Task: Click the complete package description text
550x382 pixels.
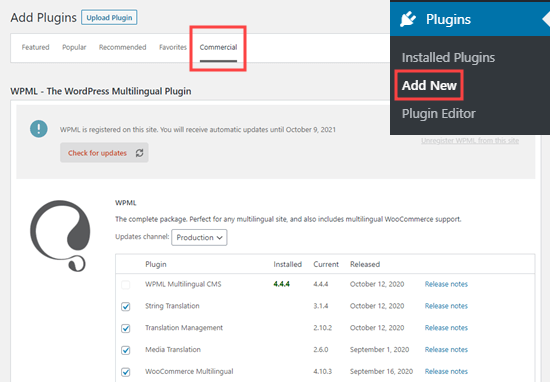Action: pos(288,219)
